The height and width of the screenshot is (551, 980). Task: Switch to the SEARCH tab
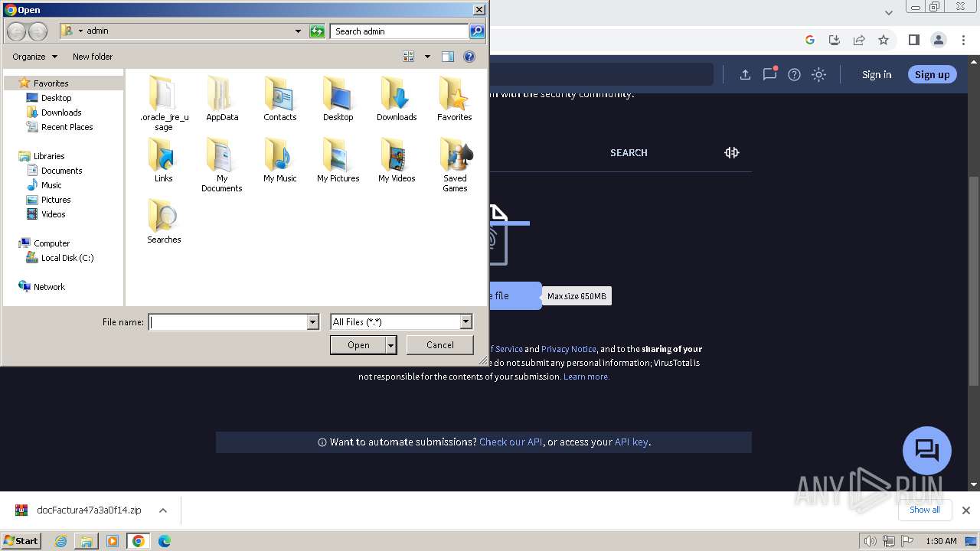click(629, 153)
